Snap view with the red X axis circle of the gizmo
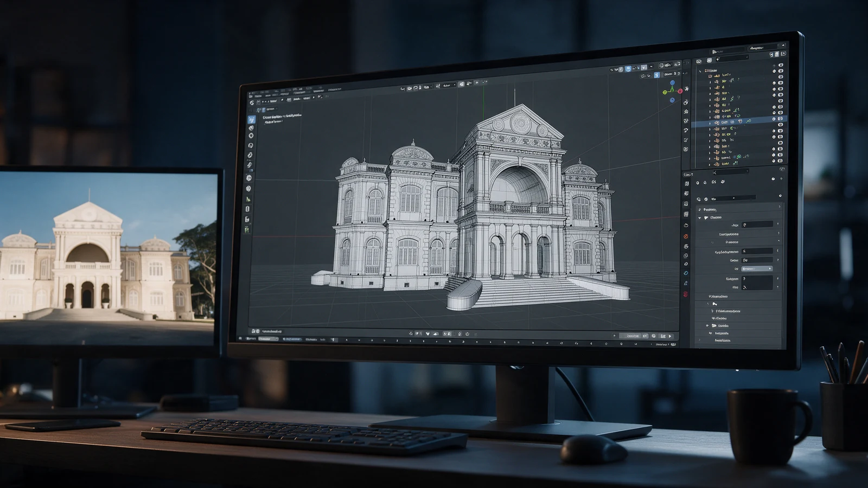 click(x=680, y=91)
